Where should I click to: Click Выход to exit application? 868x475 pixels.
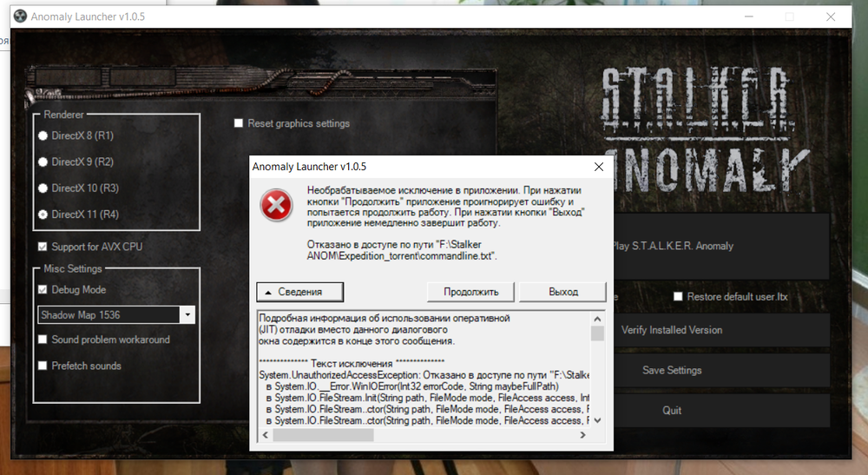[563, 292]
